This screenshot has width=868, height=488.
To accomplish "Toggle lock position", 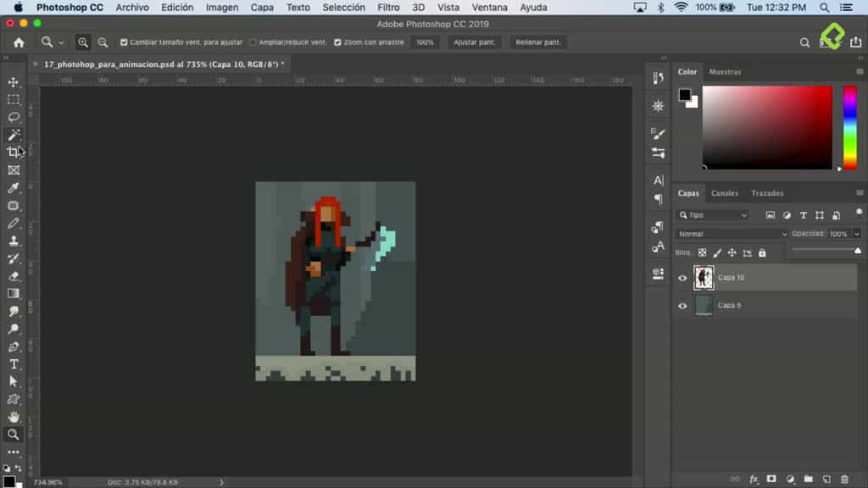I will click(732, 252).
